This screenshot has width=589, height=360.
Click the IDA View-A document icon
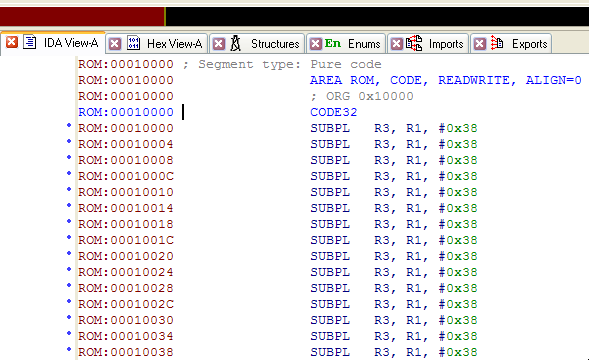pos(30,42)
